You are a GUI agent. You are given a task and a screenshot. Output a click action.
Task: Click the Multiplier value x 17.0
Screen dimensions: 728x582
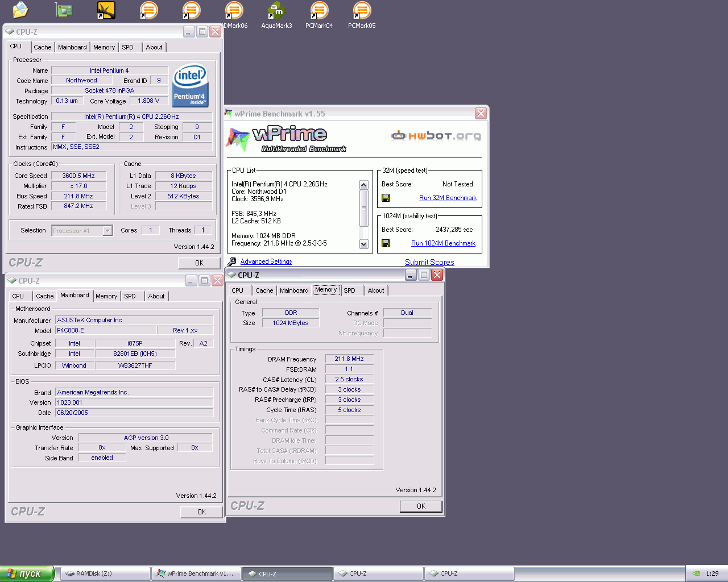pos(78,186)
